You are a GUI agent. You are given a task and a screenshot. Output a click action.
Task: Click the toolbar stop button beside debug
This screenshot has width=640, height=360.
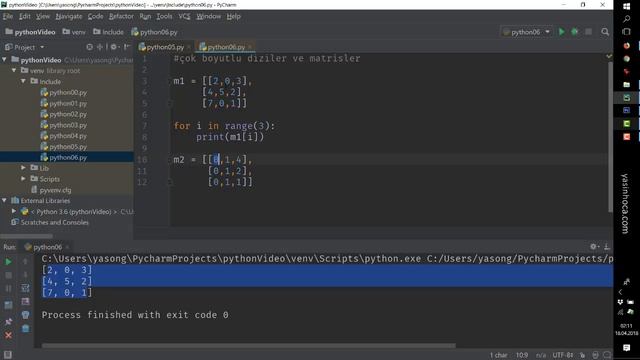tap(588, 32)
